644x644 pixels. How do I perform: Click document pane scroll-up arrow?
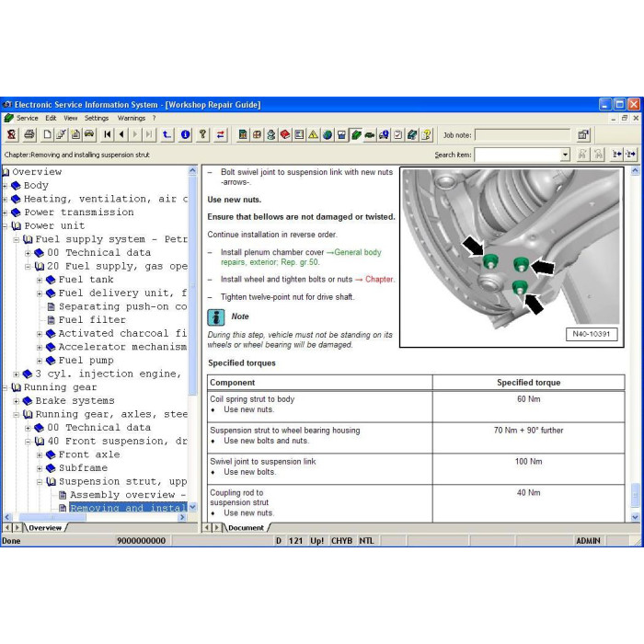[635, 170]
